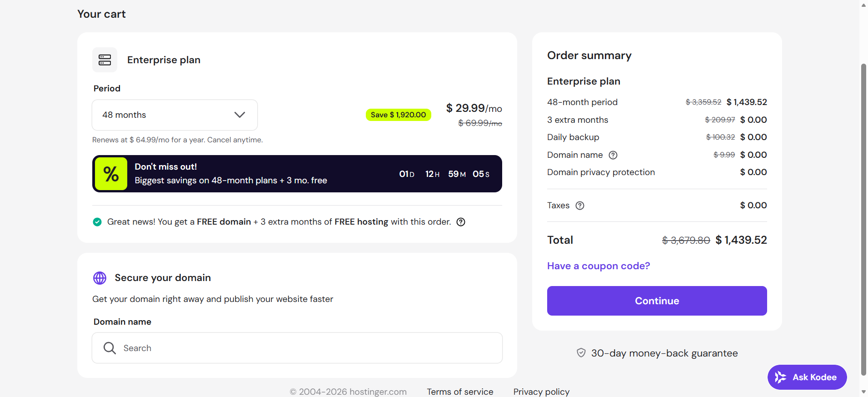Open the Taxes help tooltip icon
Viewport: 868px width, 397px height.
pyautogui.click(x=580, y=206)
